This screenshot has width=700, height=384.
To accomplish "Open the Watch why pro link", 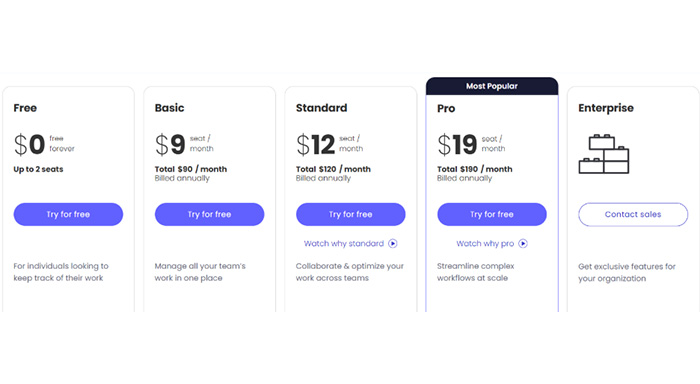I will tap(485, 243).
